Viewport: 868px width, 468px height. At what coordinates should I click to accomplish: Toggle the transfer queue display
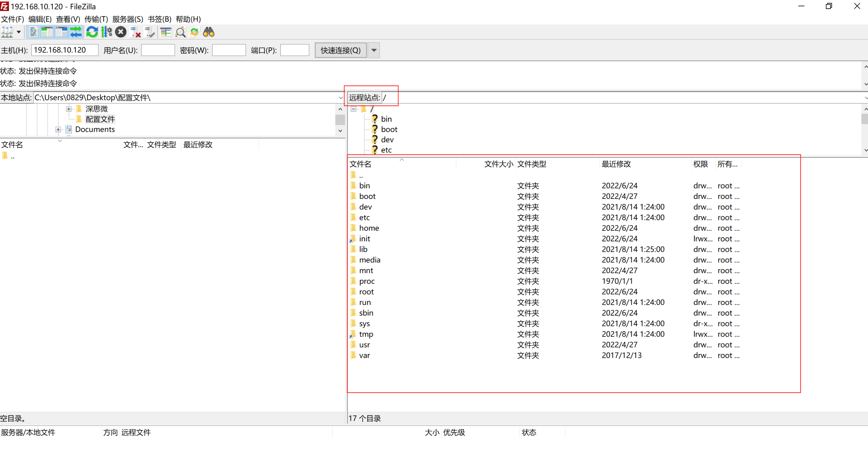[x=76, y=32]
